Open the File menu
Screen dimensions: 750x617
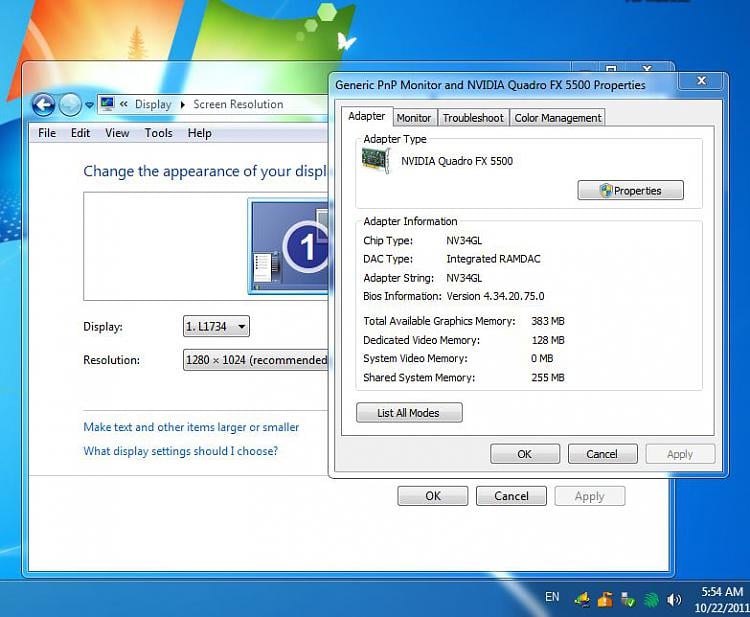47,133
